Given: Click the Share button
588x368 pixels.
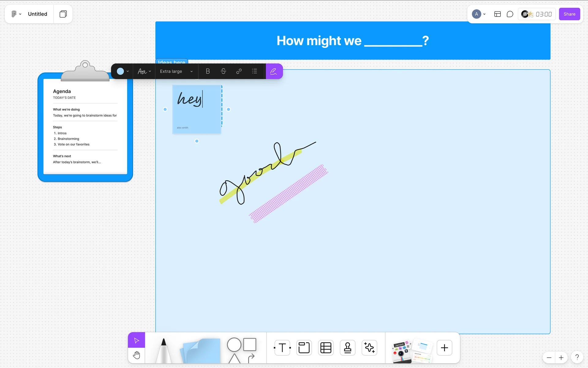Looking at the screenshot, I should click(x=569, y=14).
